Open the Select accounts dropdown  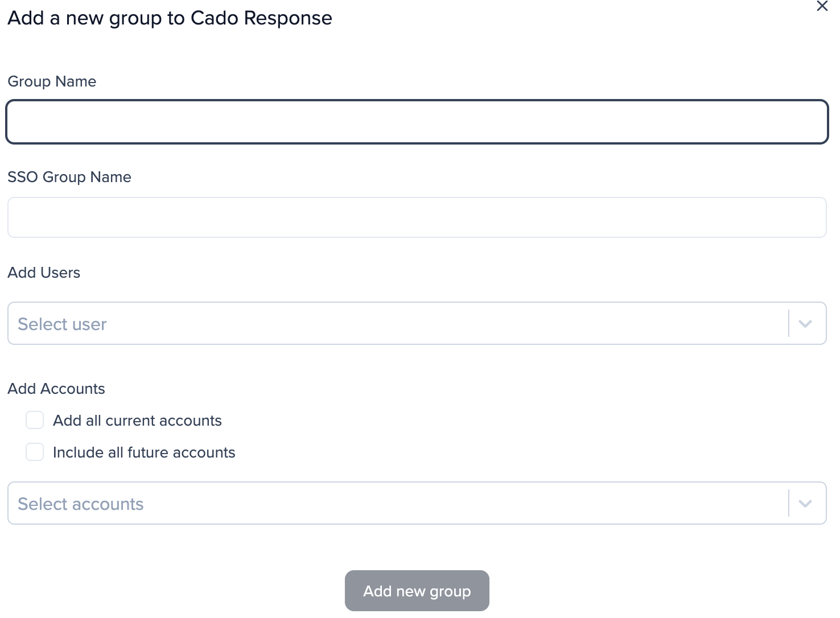point(398,503)
